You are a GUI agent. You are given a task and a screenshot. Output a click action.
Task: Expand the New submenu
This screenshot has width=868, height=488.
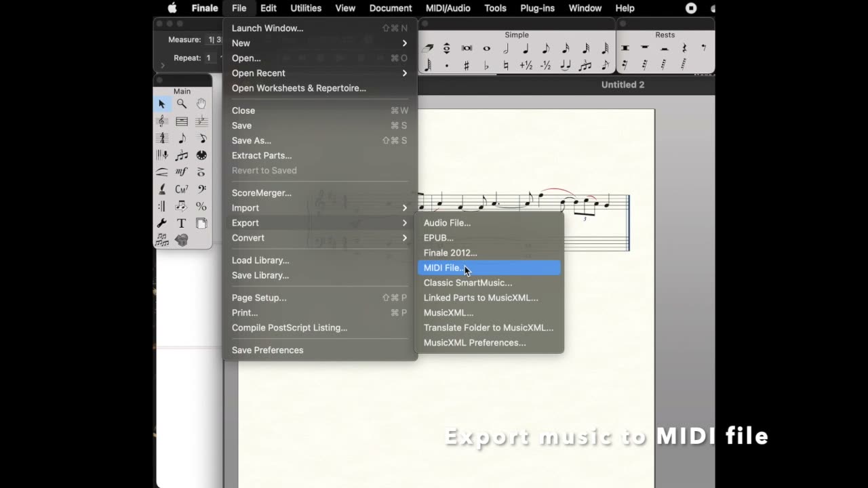click(320, 43)
